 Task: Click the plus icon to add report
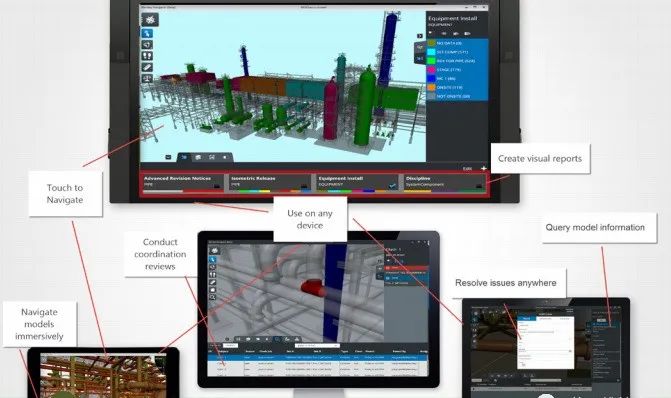tap(484, 169)
